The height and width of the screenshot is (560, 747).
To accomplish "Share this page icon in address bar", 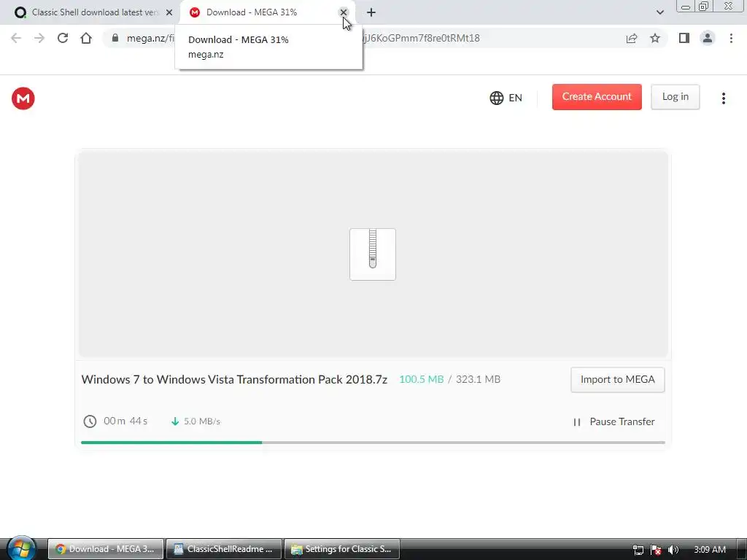I will coord(632,38).
